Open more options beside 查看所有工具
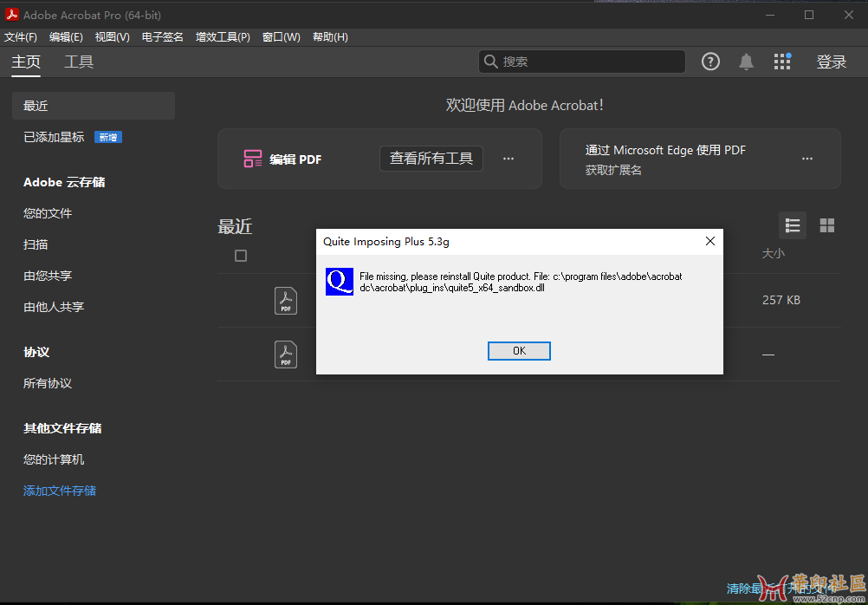The height and width of the screenshot is (605, 868). (x=508, y=159)
